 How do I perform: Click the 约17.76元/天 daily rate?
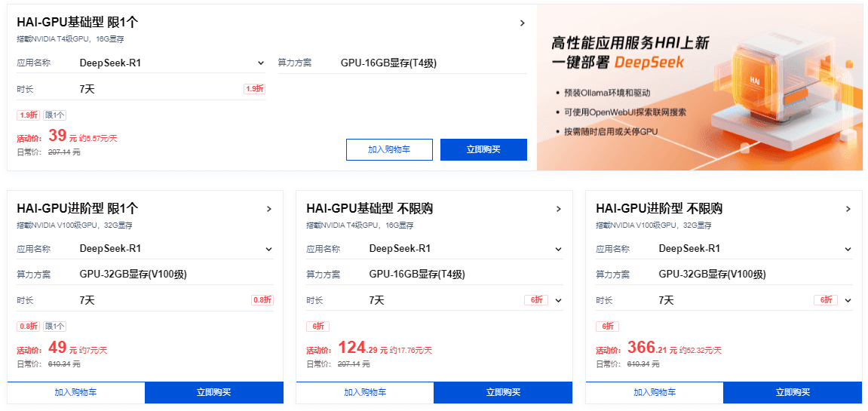[411, 350]
